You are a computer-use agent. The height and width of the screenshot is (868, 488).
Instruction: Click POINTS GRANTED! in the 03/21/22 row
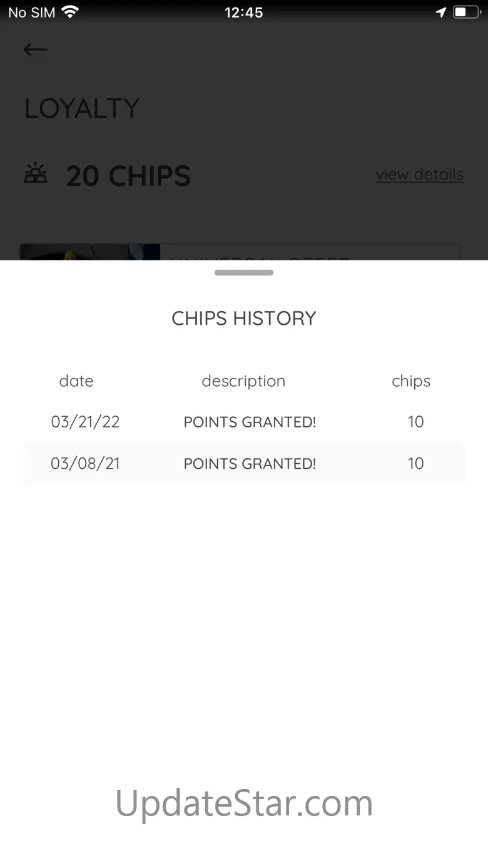click(250, 422)
